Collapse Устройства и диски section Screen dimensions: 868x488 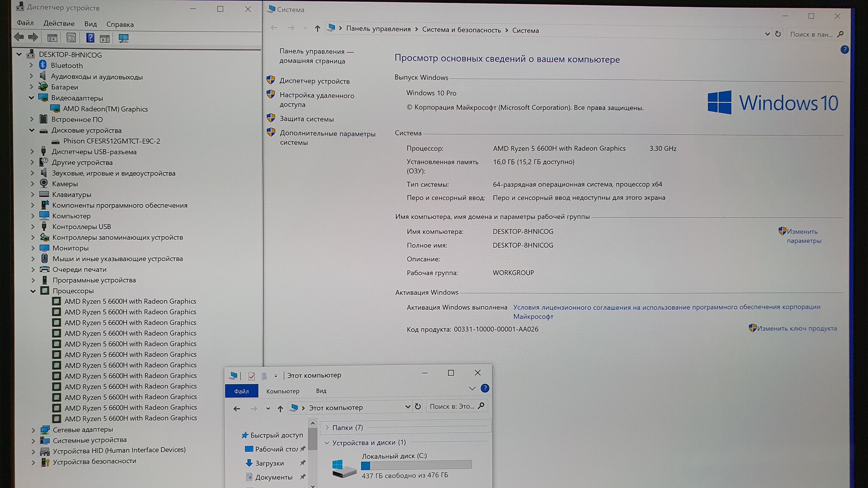[x=327, y=443]
